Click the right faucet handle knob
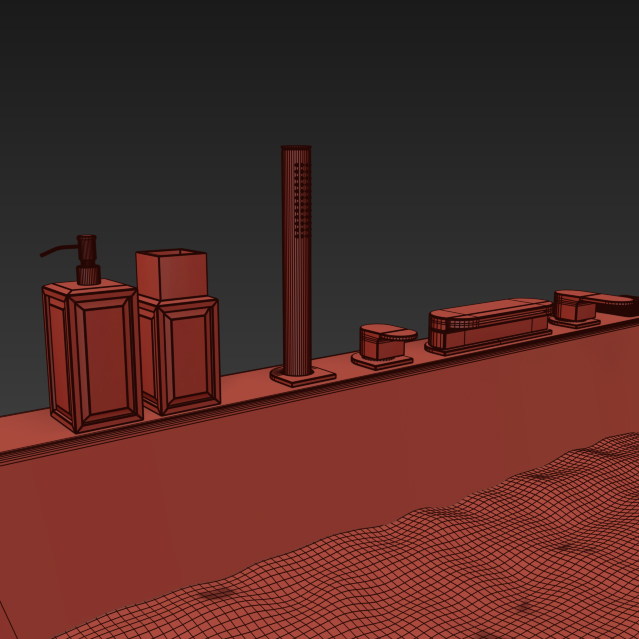639x639 pixels. pos(577,304)
